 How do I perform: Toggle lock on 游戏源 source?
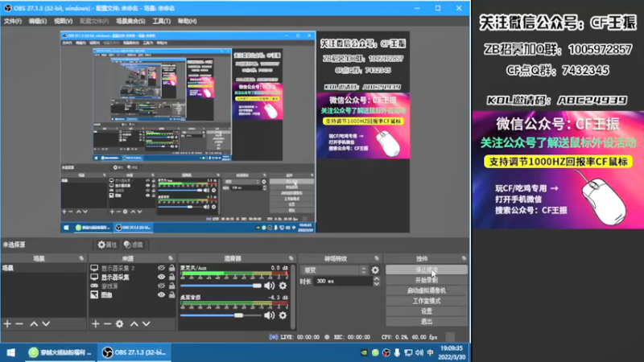tap(171, 286)
